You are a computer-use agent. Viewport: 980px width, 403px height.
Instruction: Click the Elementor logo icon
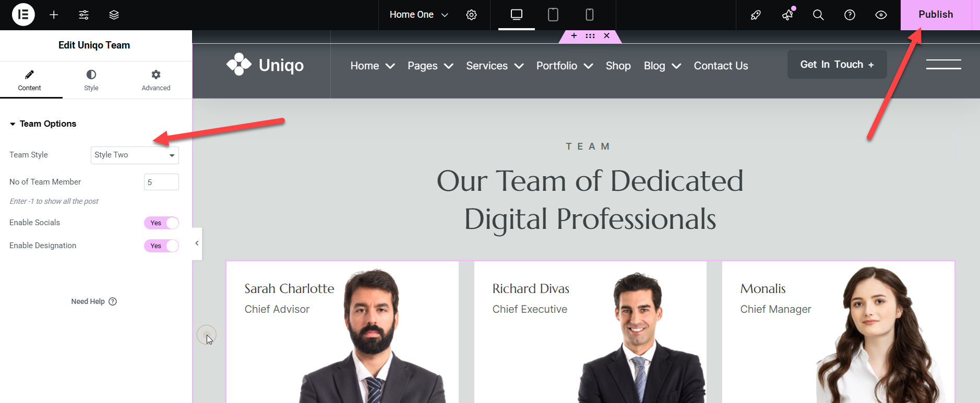click(23, 15)
